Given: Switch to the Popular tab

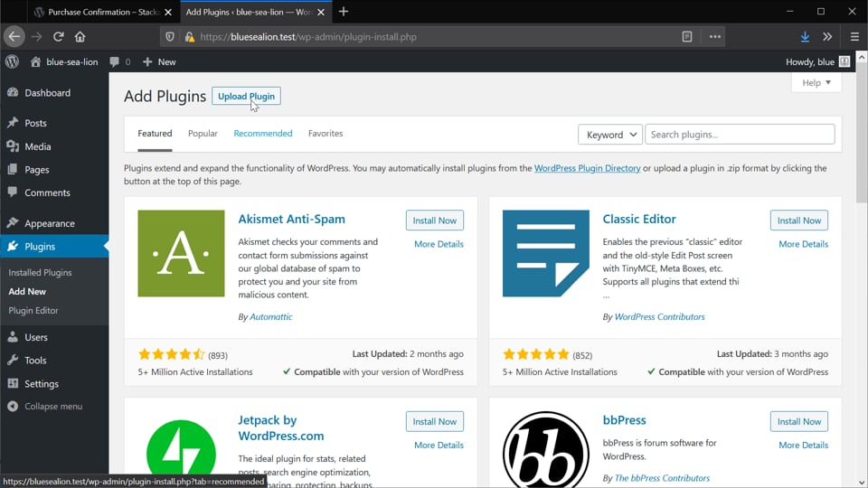Looking at the screenshot, I should [203, 134].
